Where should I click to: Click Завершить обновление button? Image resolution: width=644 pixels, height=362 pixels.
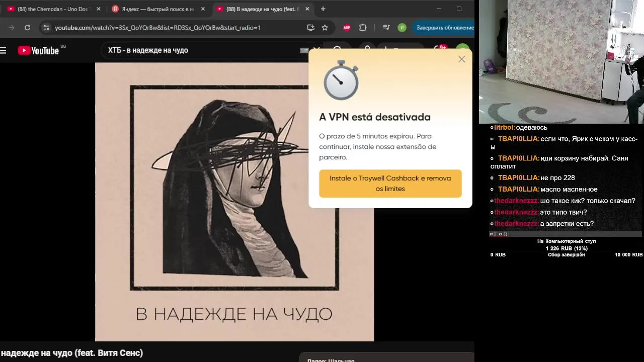445,28
